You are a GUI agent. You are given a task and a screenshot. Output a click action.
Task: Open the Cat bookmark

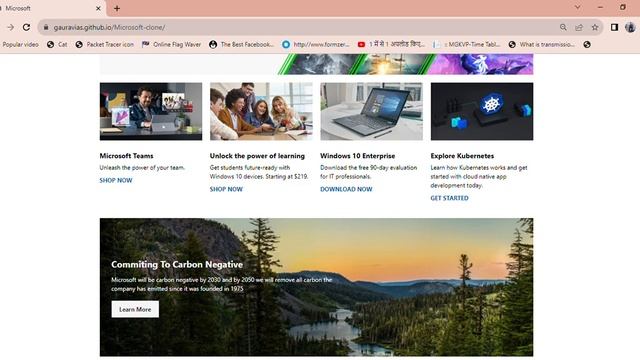pos(57,44)
